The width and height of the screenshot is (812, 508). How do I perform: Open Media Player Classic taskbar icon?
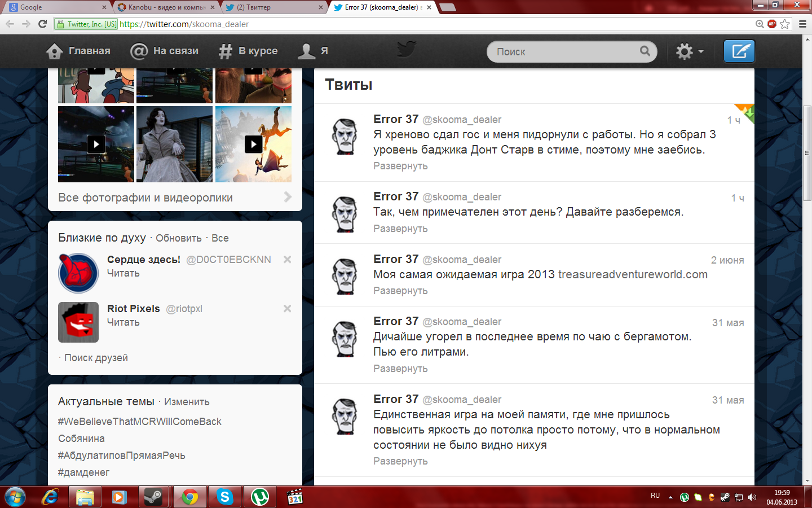tap(294, 497)
